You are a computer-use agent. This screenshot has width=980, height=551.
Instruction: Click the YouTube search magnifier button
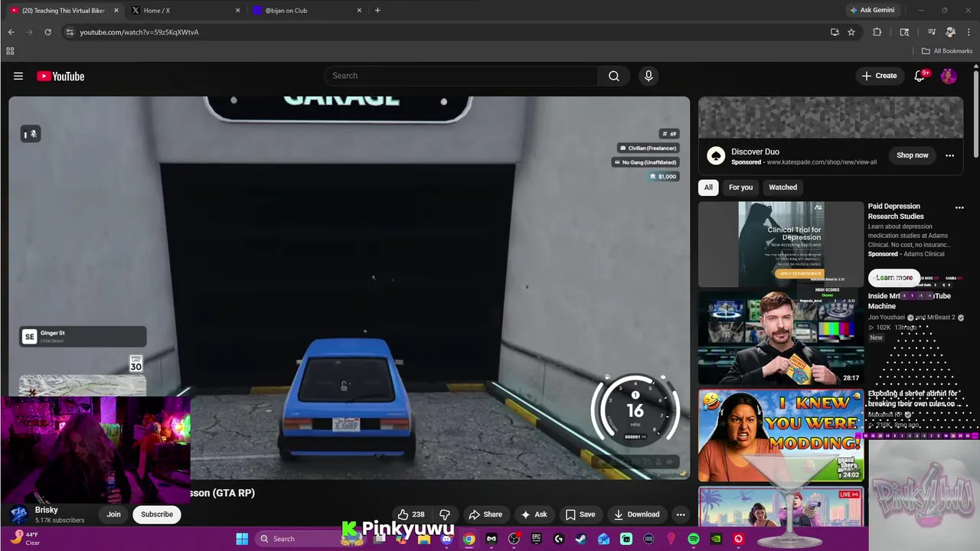pos(613,76)
